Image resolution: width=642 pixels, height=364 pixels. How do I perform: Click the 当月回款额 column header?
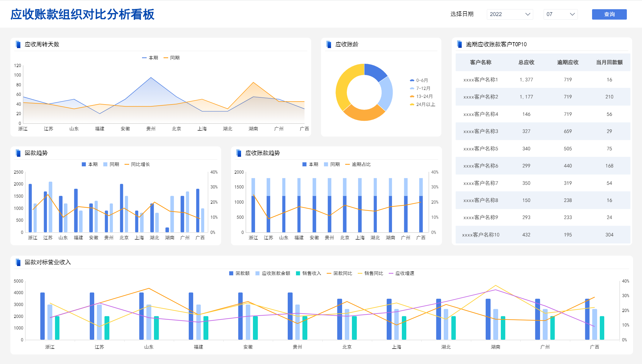[x=609, y=62]
